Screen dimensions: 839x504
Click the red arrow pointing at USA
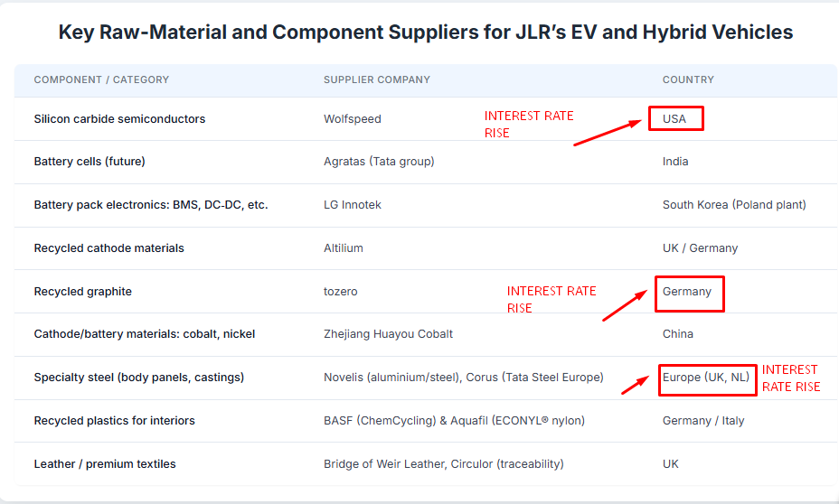click(608, 132)
